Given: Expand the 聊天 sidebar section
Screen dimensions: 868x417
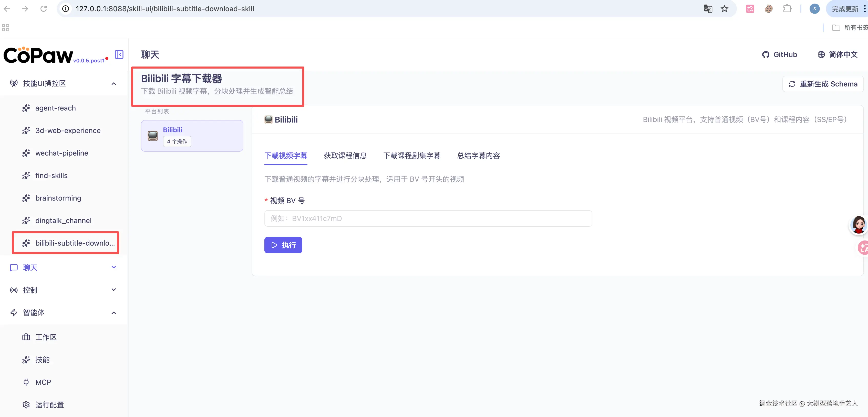Looking at the screenshot, I should pyautogui.click(x=113, y=267).
